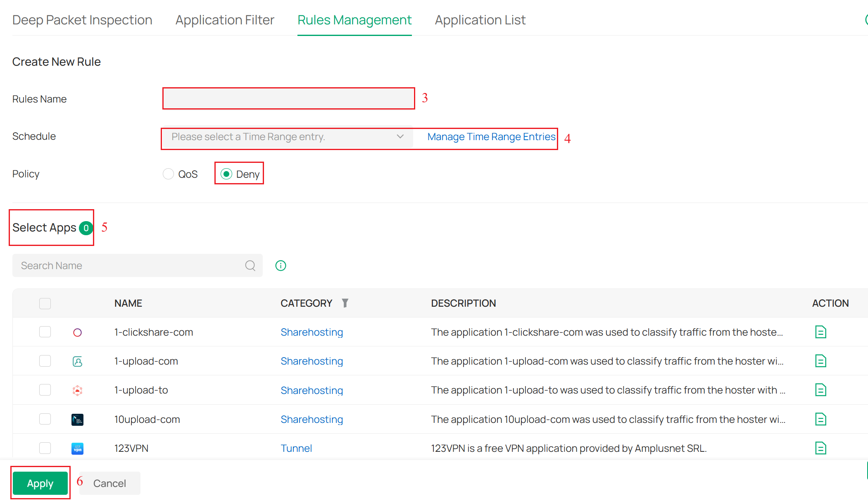The width and height of the screenshot is (868, 501).
Task: Select the Deny policy radio button
Action: 226,174
